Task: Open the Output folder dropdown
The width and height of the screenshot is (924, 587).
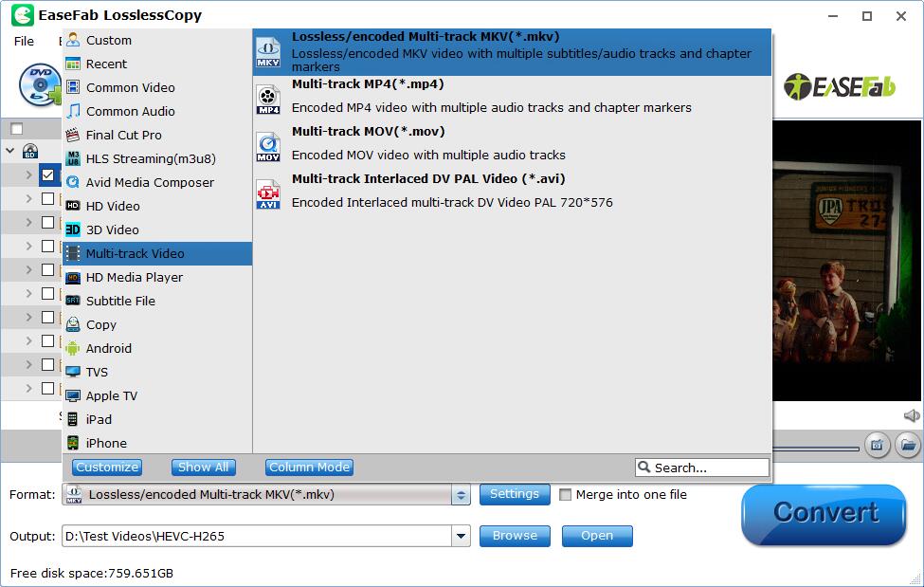Action: (462, 536)
